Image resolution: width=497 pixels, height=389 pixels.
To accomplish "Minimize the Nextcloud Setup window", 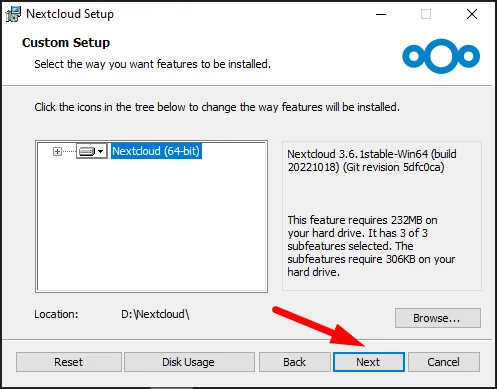I will point(381,14).
